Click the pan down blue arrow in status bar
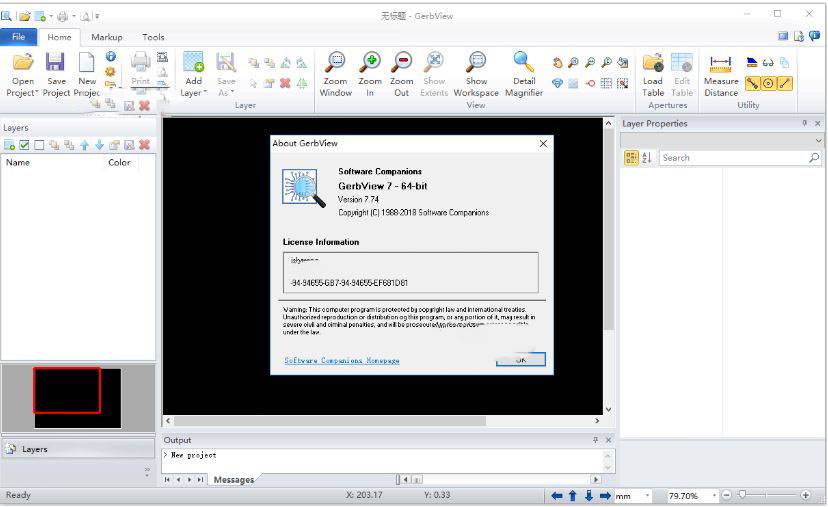Image resolution: width=828 pixels, height=507 pixels. [x=589, y=496]
